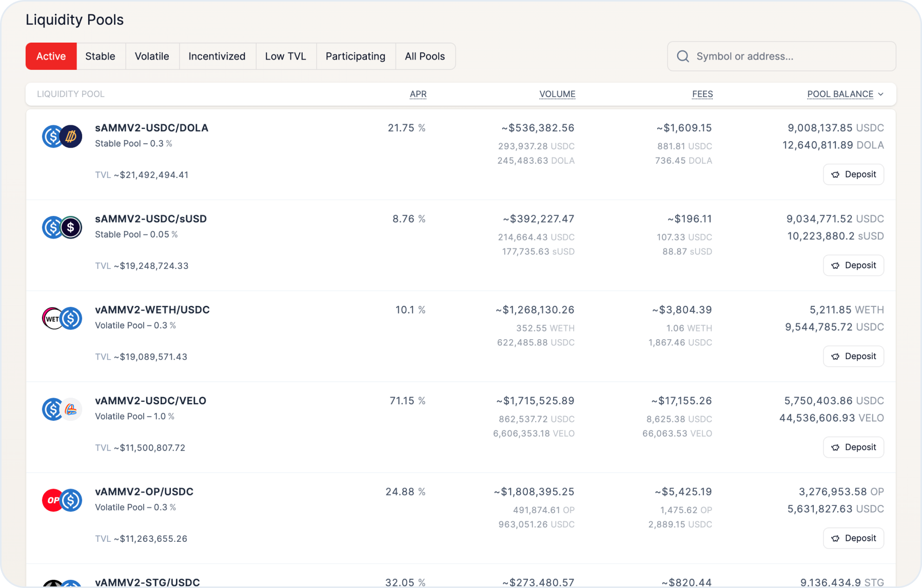Deposit into sAMMV2-USDC/DOLA pool
This screenshot has width=922, height=588.
(854, 174)
